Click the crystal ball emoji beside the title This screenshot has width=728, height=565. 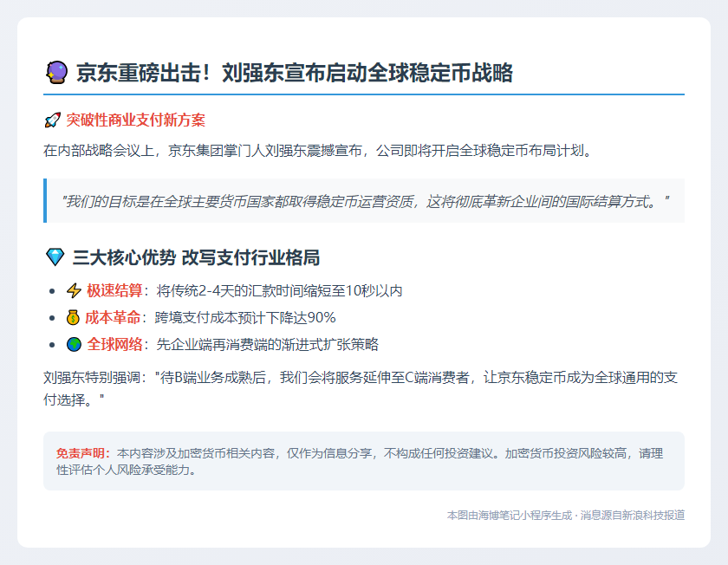tap(55, 73)
